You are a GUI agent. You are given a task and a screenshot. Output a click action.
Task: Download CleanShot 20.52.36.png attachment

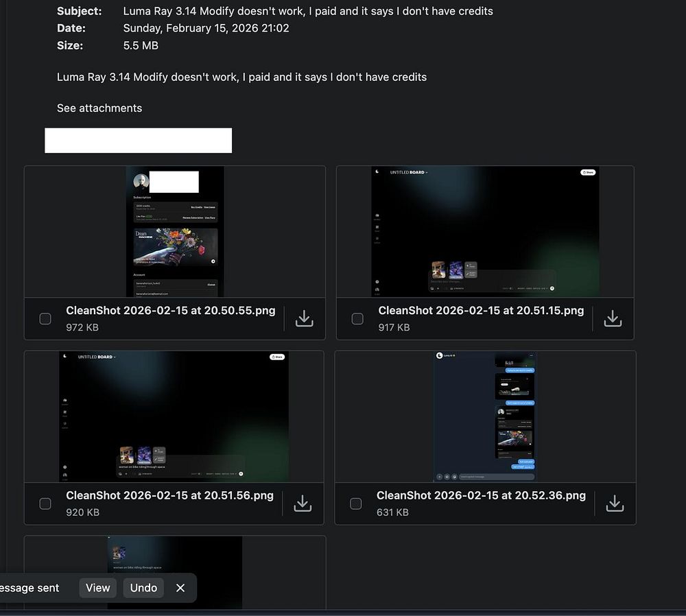tap(615, 504)
